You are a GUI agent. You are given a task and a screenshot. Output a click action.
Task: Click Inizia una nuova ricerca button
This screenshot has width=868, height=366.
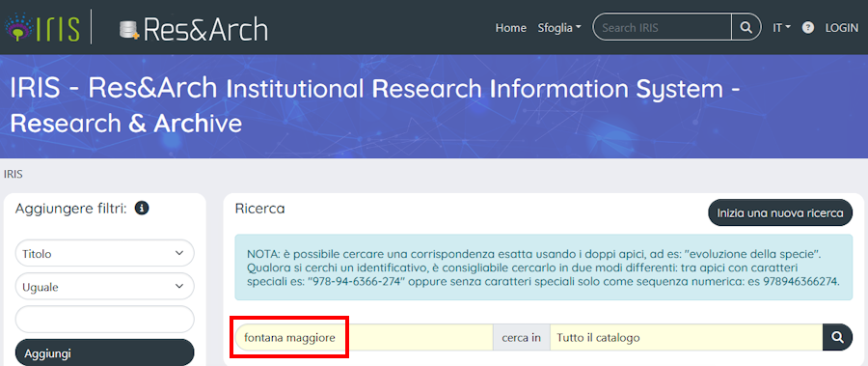[780, 213]
